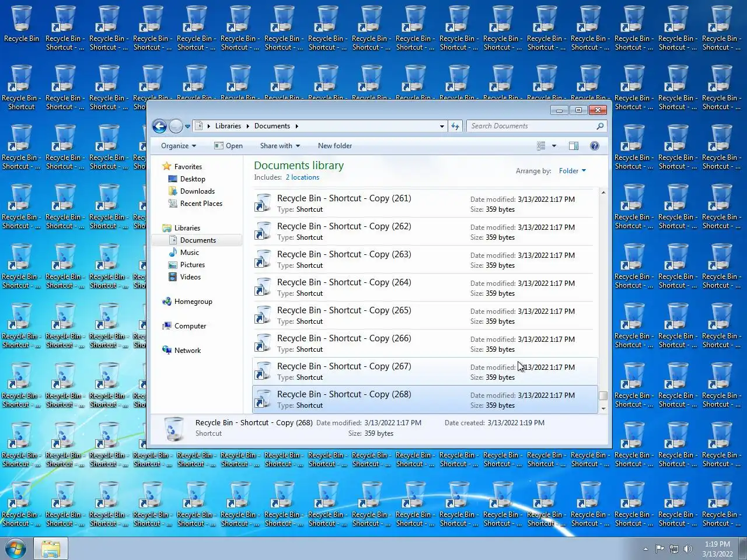Click the shortcut icon of Copy (261)
This screenshot has height=560, width=747.
coord(263,203)
